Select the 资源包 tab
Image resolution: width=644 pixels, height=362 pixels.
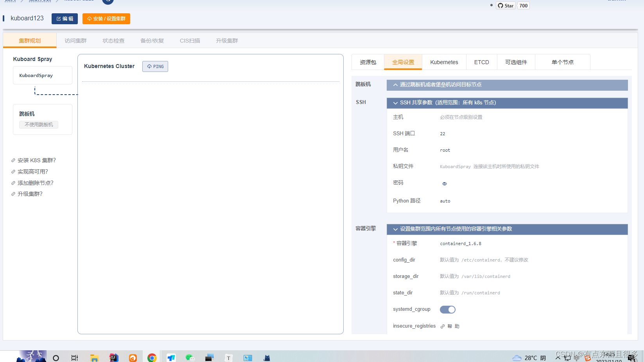[368, 62]
